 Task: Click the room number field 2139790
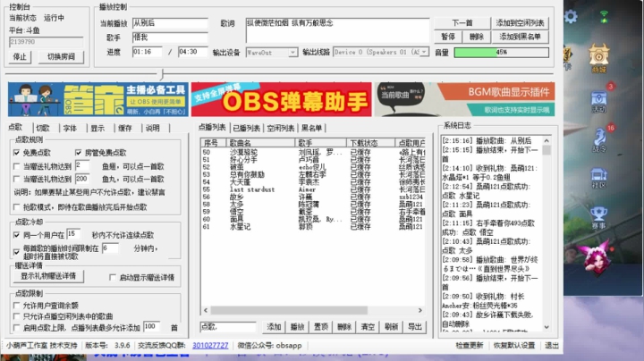(46, 42)
